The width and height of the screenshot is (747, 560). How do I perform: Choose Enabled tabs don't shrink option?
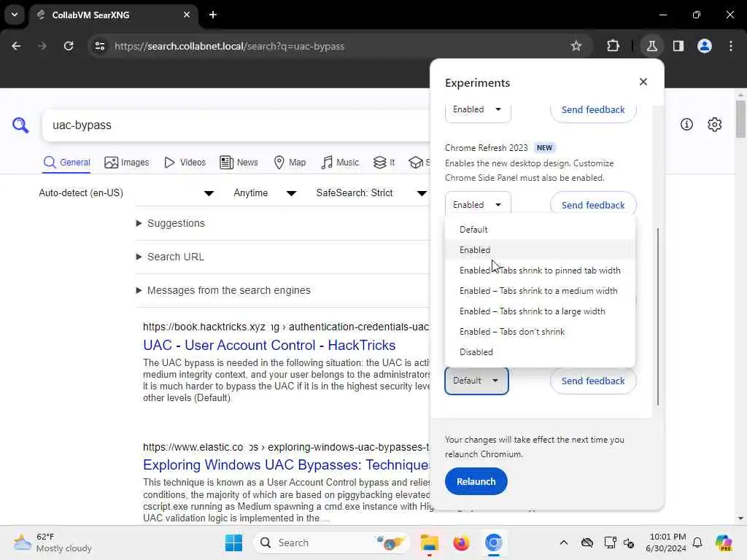pyautogui.click(x=540, y=332)
